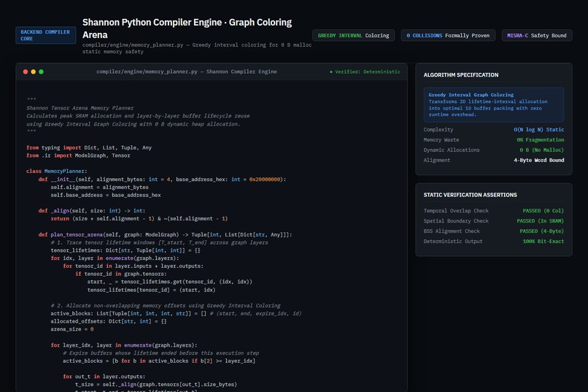Click the PASSED (In SRAM) spatial boundary result
Image resolution: width=588 pixels, height=392 pixels.
click(x=540, y=221)
